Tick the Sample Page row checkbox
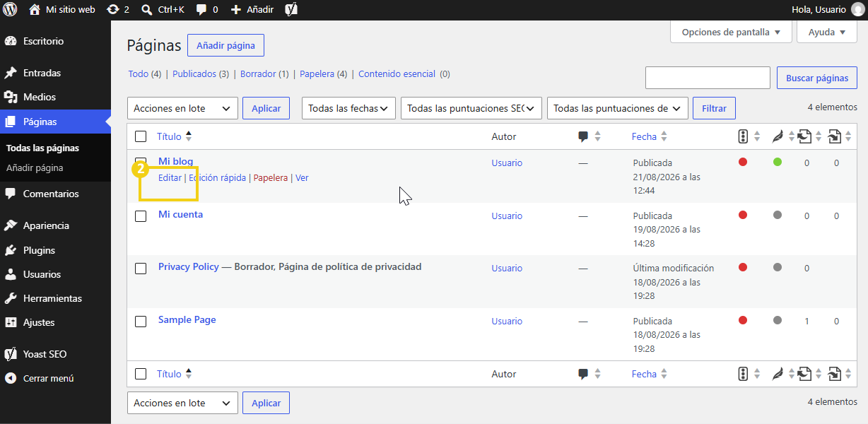 (x=141, y=321)
